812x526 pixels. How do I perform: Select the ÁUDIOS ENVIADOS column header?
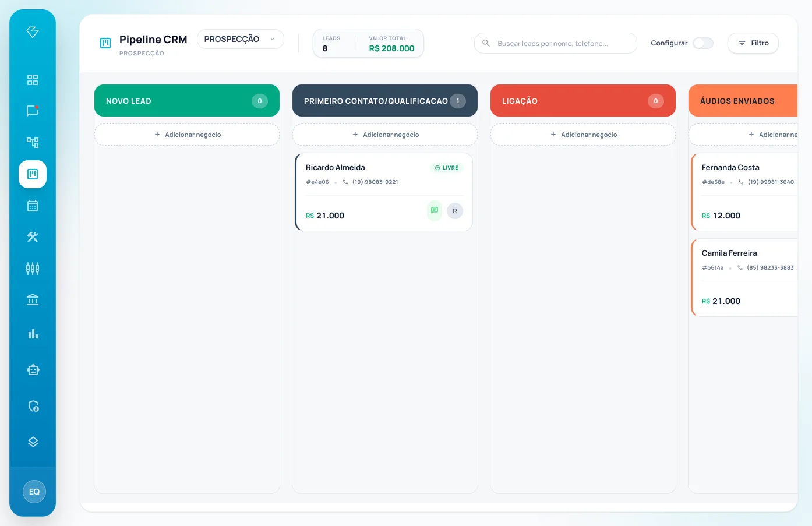743,101
